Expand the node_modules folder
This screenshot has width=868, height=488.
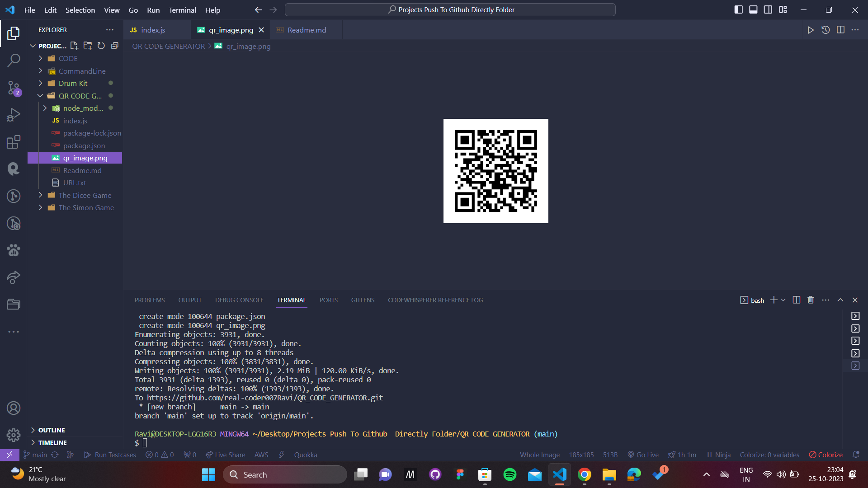(45, 108)
